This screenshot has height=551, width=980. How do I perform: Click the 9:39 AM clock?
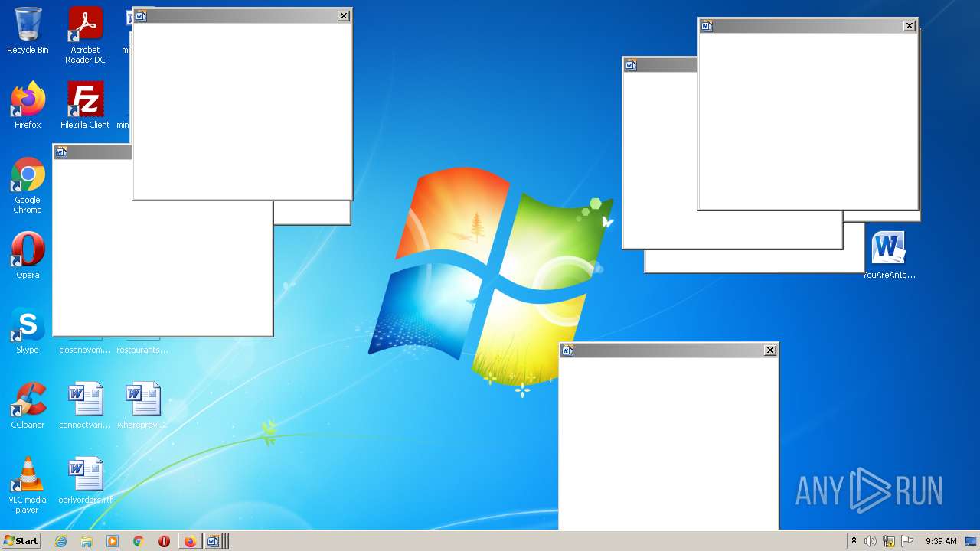coord(941,541)
